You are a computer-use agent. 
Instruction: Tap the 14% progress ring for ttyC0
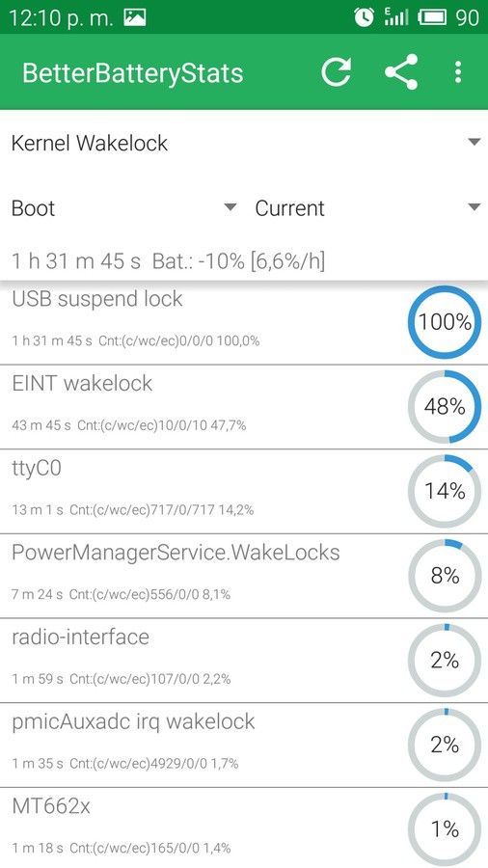445,491
